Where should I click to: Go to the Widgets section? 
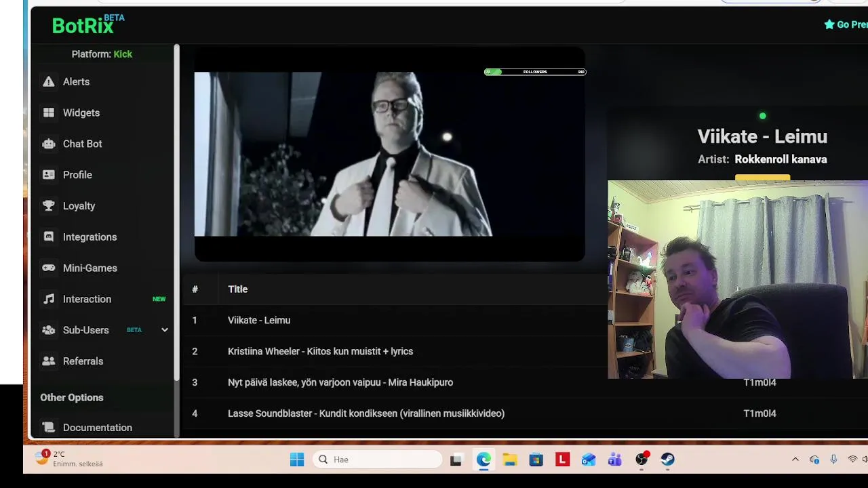click(x=81, y=113)
